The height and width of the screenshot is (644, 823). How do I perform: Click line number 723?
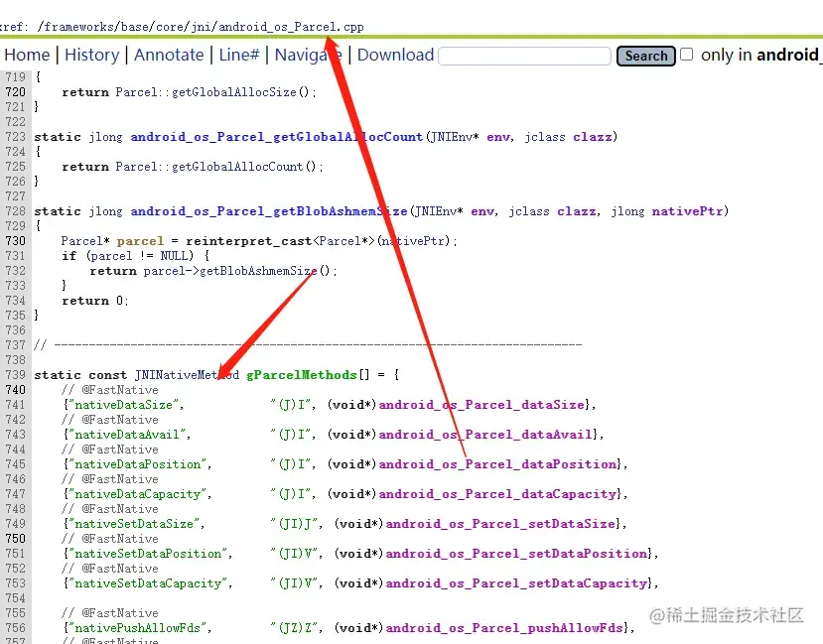click(15, 137)
